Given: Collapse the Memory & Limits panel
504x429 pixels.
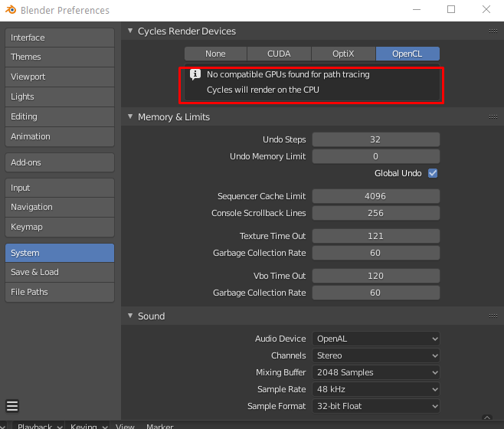Looking at the screenshot, I should tap(130, 116).
